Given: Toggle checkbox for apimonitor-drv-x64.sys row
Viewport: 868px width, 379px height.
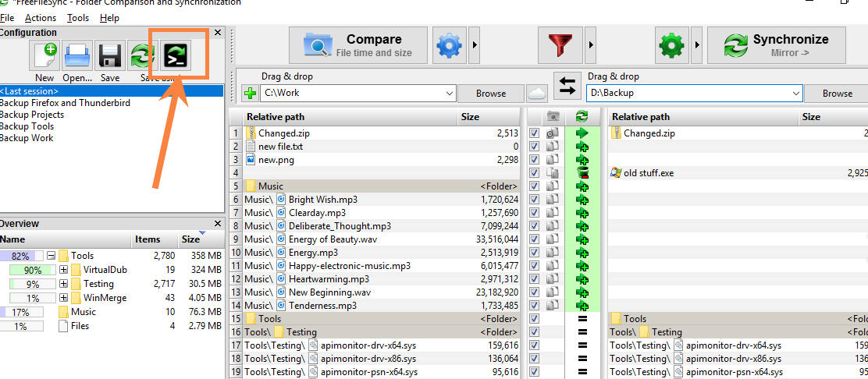Looking at the screenshot, I should click(x=534, y=345).
